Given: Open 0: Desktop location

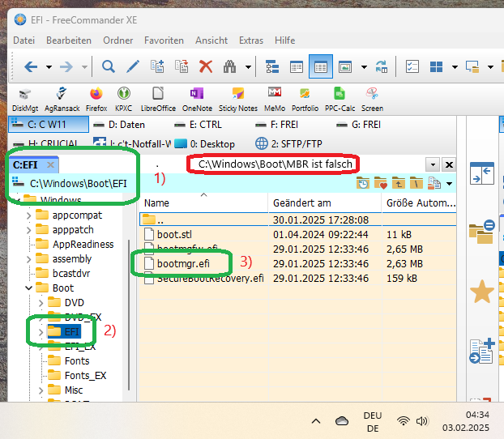Looking at the screenshot, I should pyautogui.click(x=205, y=144).
